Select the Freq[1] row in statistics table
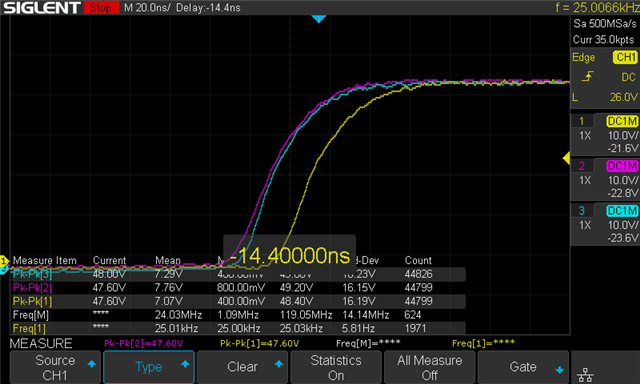 pos(238,329)
